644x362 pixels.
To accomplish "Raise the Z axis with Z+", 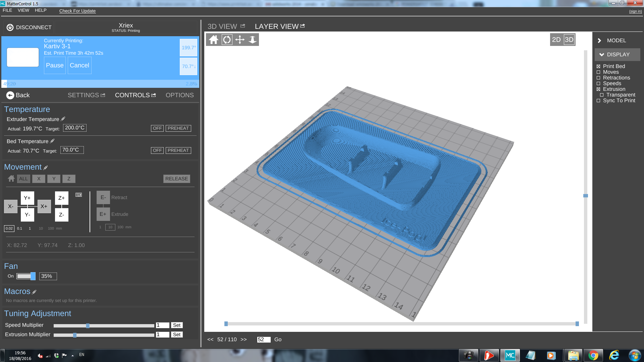I will pos(62,198).
